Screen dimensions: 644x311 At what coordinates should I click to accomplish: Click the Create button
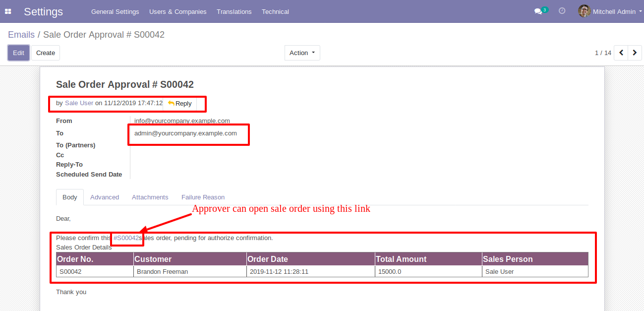click(46, 53)
